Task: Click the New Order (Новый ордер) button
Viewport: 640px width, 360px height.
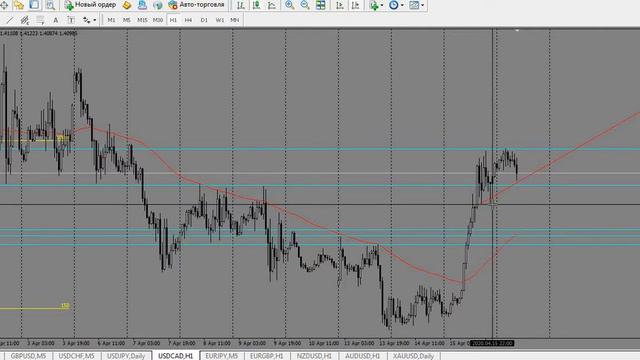Action: coord(90,5)
